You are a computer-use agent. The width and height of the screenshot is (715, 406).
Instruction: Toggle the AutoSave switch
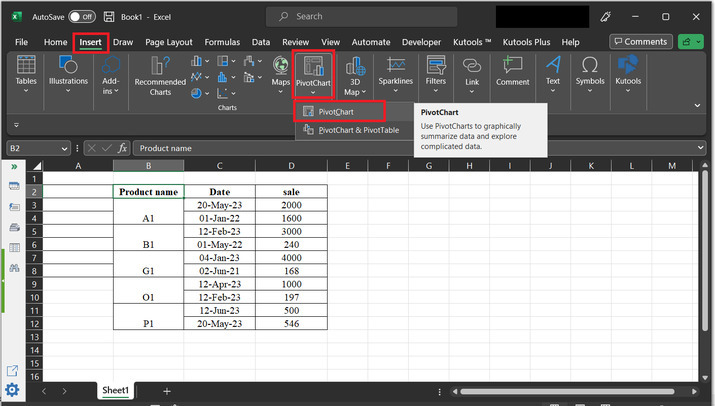click(x=81, y=16)
